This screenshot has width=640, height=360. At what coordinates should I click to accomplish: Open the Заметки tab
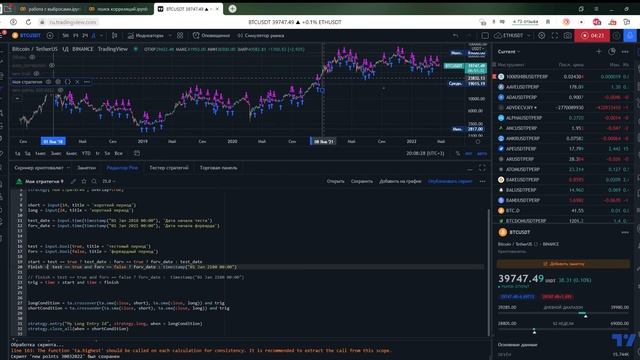click(87, 168)
